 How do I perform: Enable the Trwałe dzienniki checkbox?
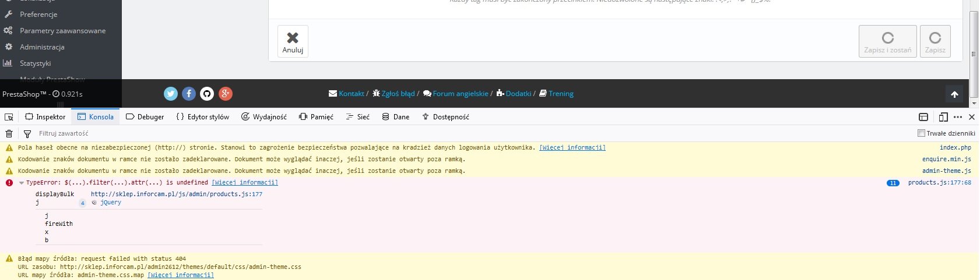(x=921, y=133)
